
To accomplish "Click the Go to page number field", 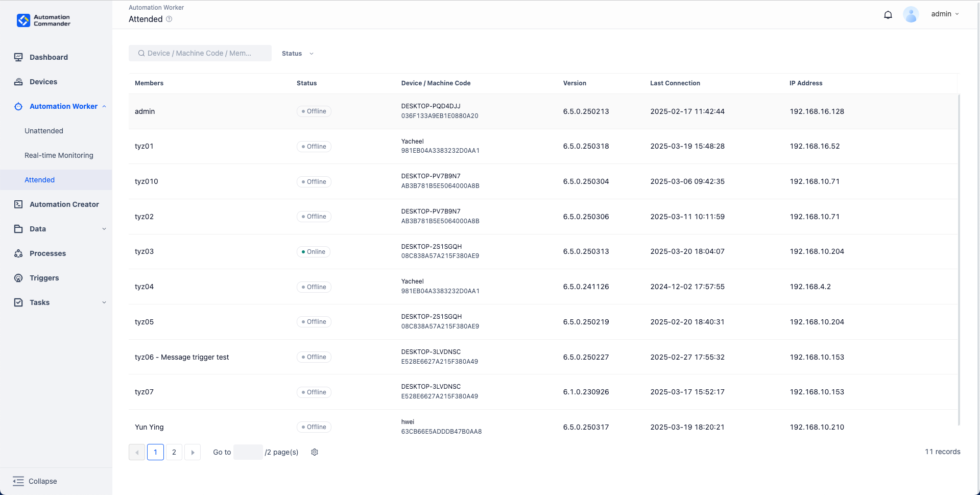I will [x=248, y=452].
